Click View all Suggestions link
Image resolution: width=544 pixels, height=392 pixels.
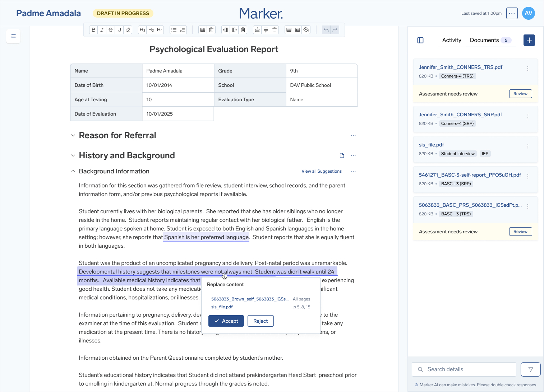pos(322,171)
